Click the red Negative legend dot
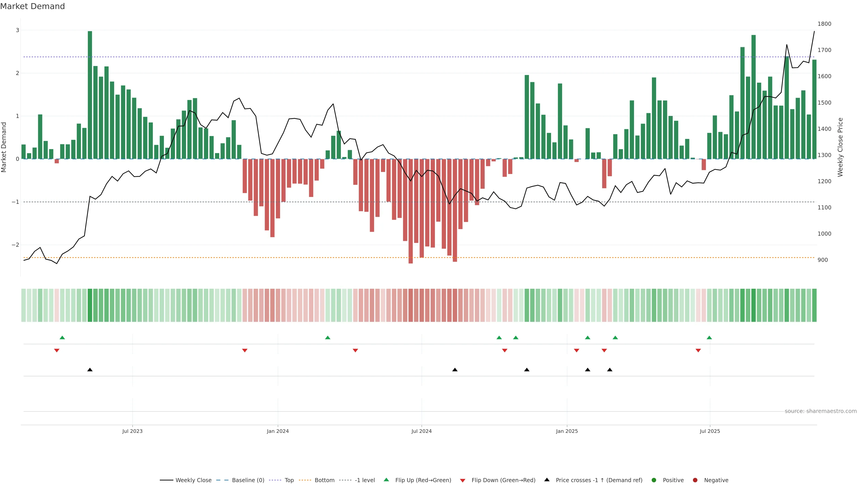Screen dimensions: 868x488 pos(695,480)
